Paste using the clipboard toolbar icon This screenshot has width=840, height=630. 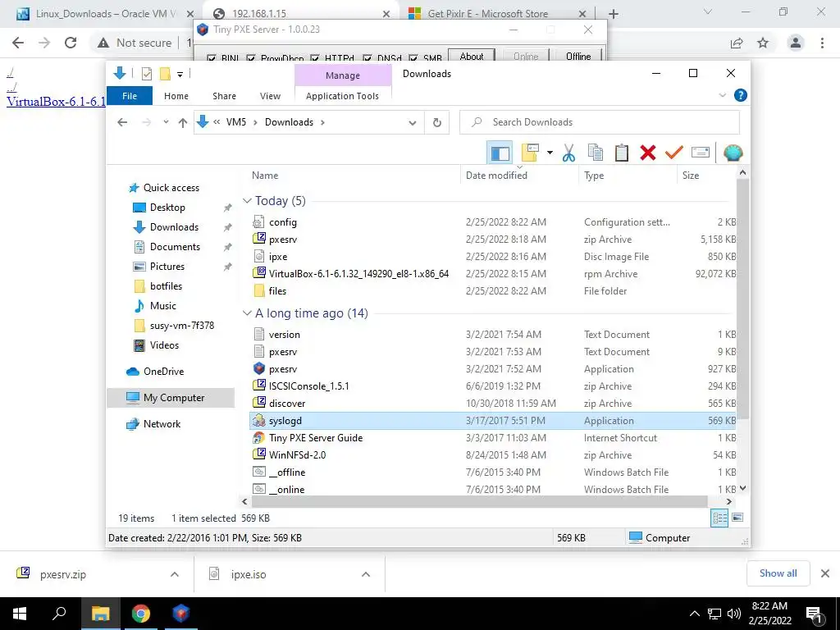click(x=622, y=153)
